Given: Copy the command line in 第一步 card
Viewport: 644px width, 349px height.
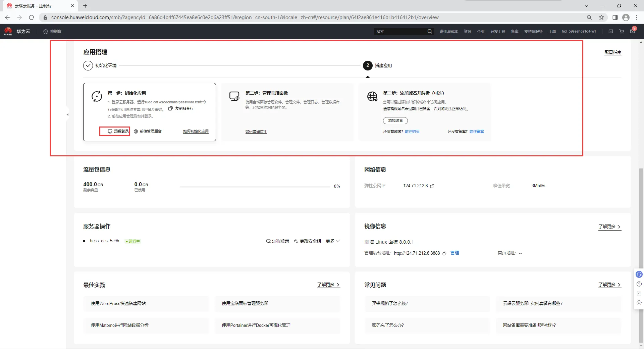Looking at the screenshot, I should click(x=181, y=108).
